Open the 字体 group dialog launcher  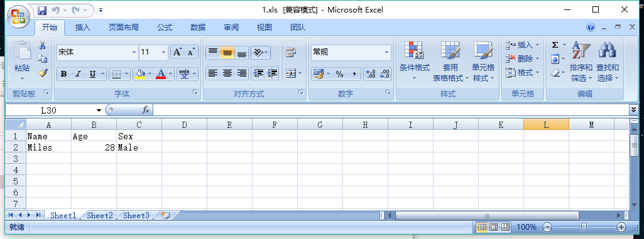(195, 93)
